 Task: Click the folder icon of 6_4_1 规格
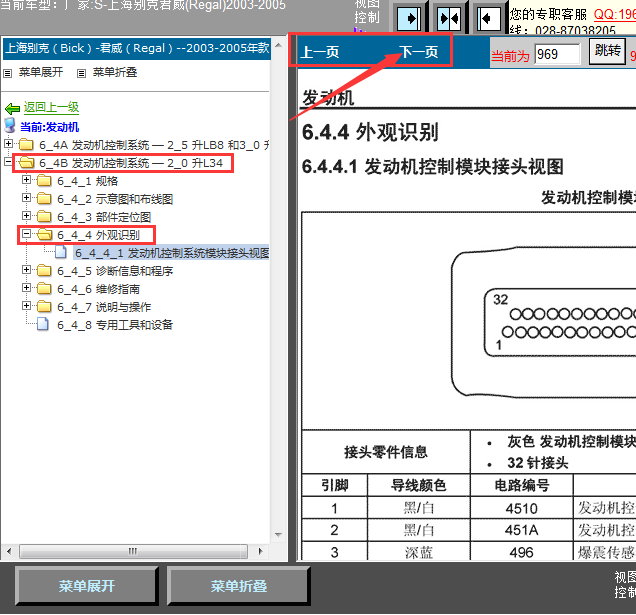[x=44, y=181]
